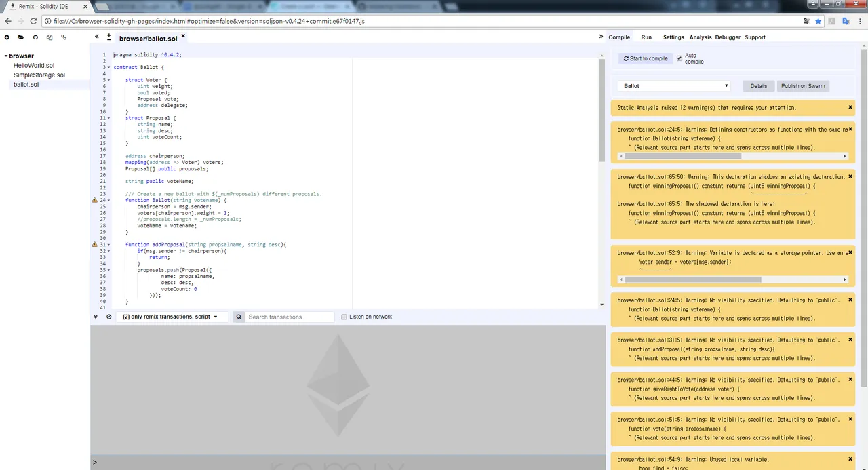
Task: Click the Details button
Action: click(x=759, y=86)
